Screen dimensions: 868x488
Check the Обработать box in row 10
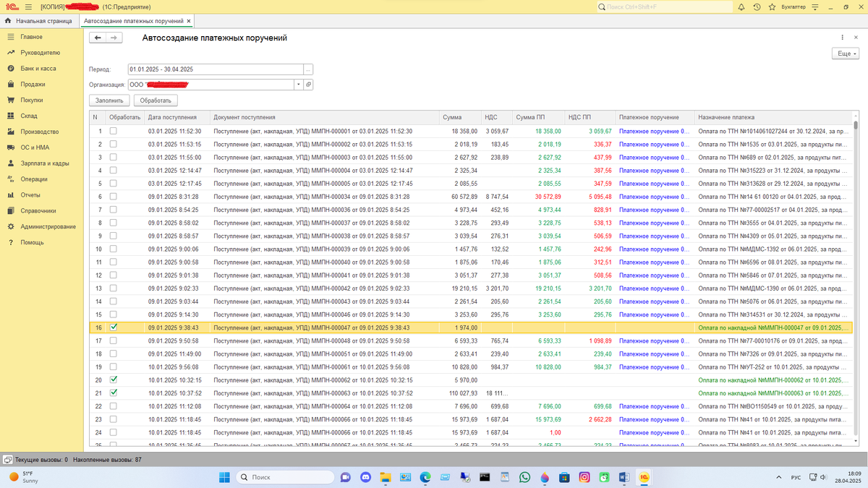point(113,249)
